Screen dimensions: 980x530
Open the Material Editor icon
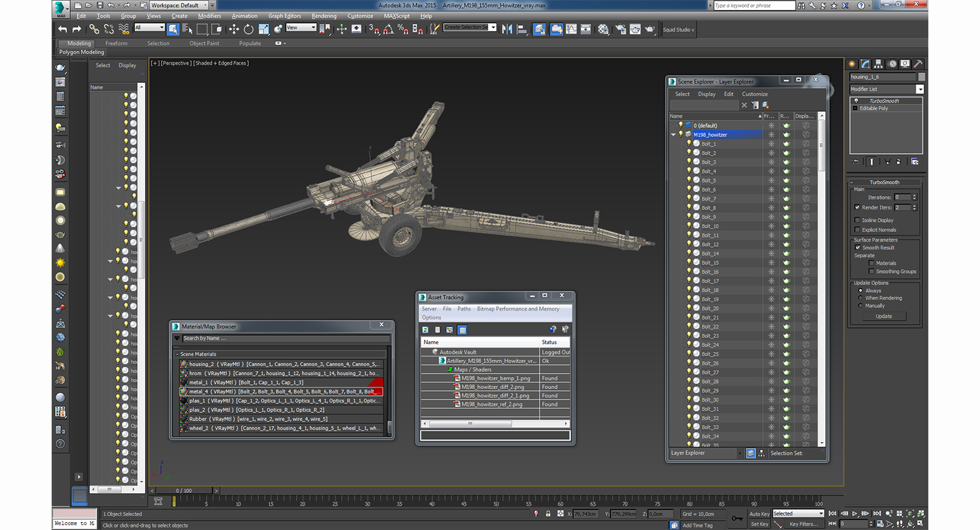[x=603, y=29]
